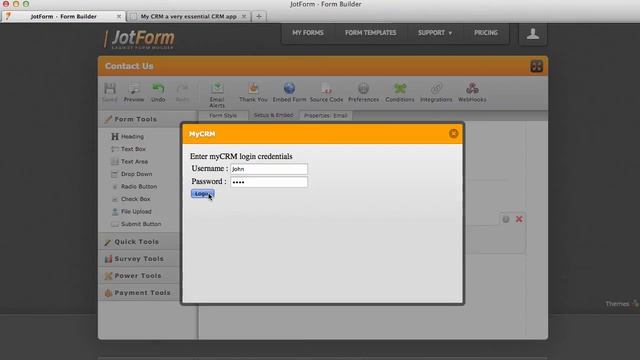Switch to the Form Style tab
Viewport: 640px width, 360px height.
[x=223, y=116]
